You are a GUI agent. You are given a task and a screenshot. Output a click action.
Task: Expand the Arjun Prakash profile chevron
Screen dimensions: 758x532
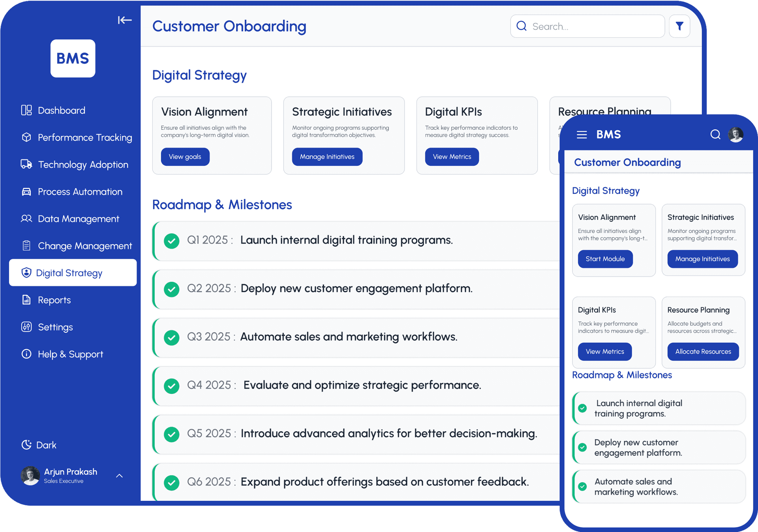[119, 476]
